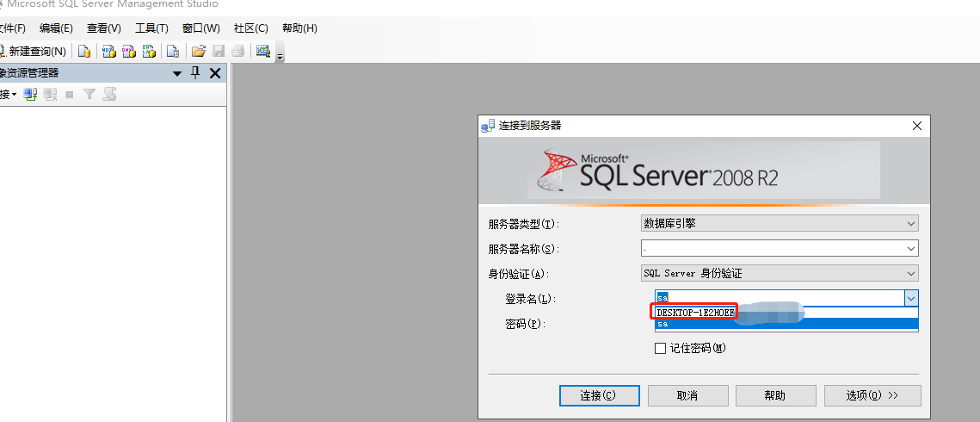Viewport: 980px width, 422px height.
Task: Select the highlighted sa entry in dropdown list
Action: pyautogui.click(x=786, y=324)
